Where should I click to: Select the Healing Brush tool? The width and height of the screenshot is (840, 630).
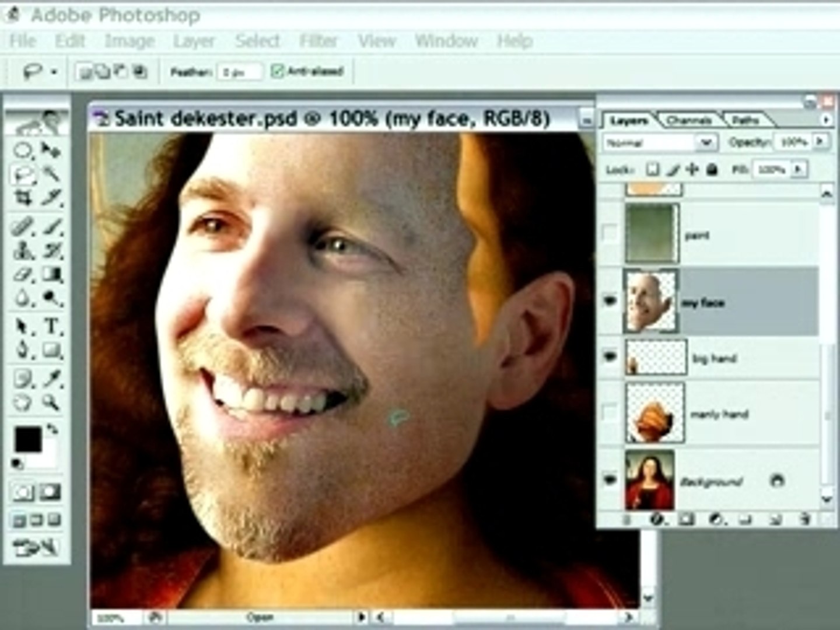[x=23, y=226]
